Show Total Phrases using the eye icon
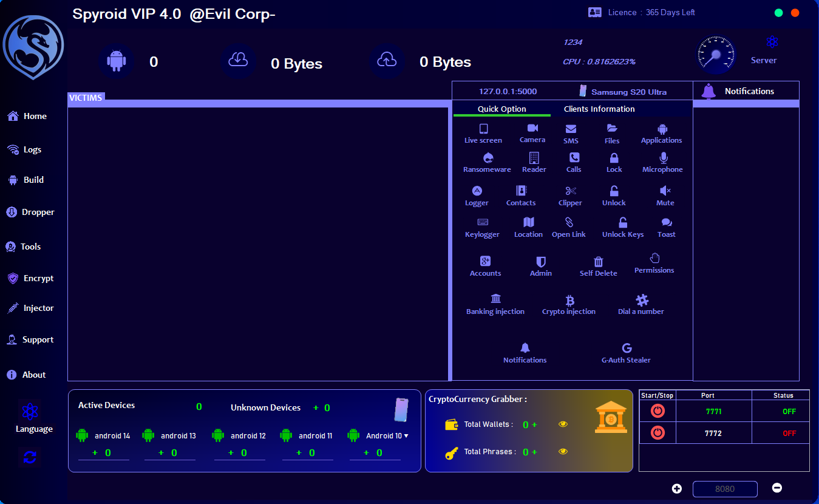This screenshot has width=819, height=504. click(x=563, y=451)
